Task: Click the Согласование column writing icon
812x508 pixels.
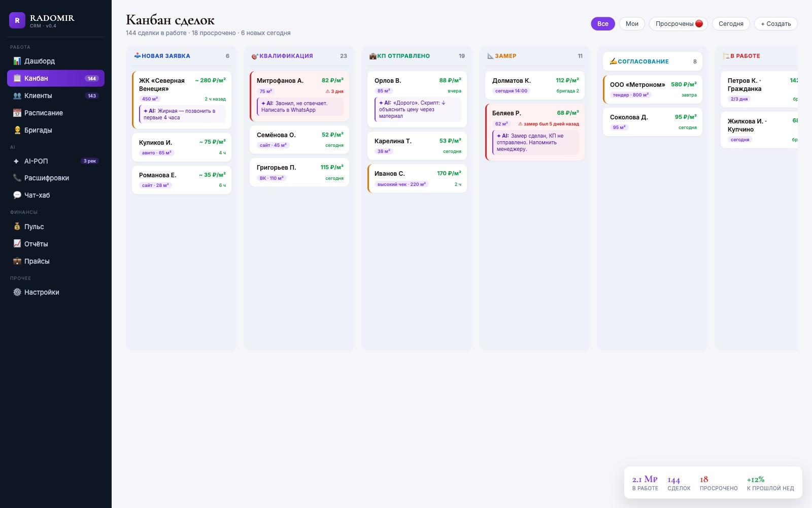Action: point(613,61)
